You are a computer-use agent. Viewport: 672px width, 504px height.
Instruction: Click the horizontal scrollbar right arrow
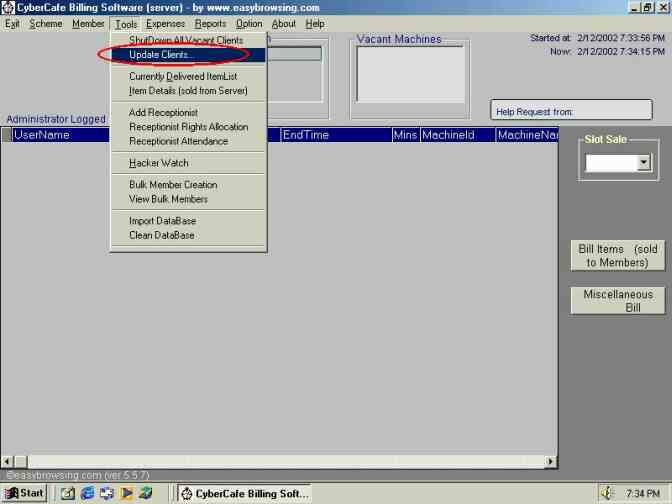(550, 462)
